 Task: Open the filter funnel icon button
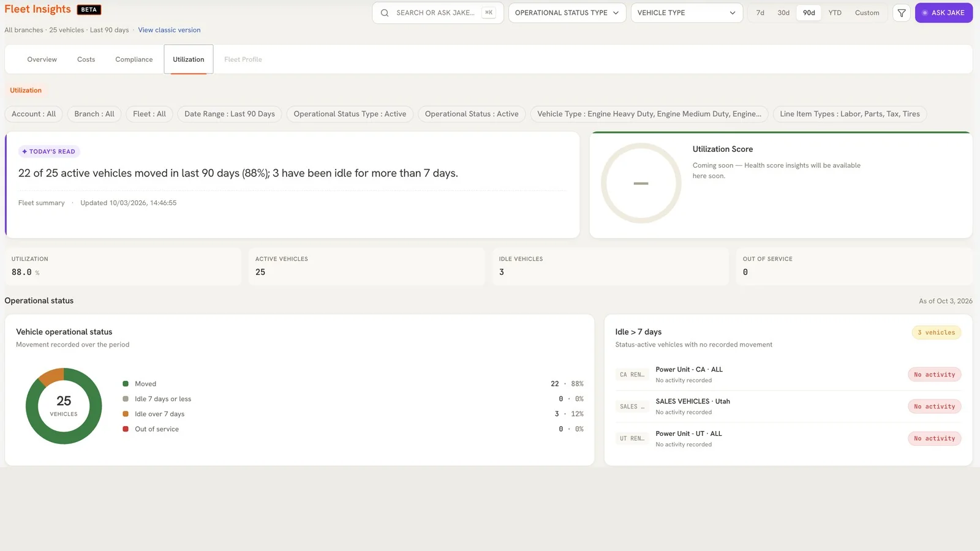point(902,13)
